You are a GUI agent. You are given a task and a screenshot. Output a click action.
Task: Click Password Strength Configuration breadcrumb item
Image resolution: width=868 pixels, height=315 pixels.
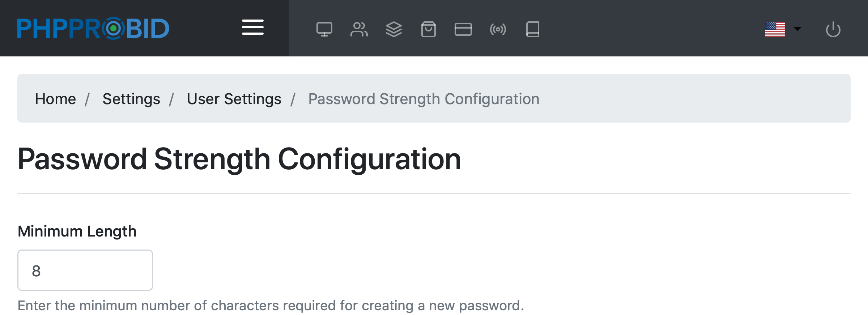click(424, 99)
